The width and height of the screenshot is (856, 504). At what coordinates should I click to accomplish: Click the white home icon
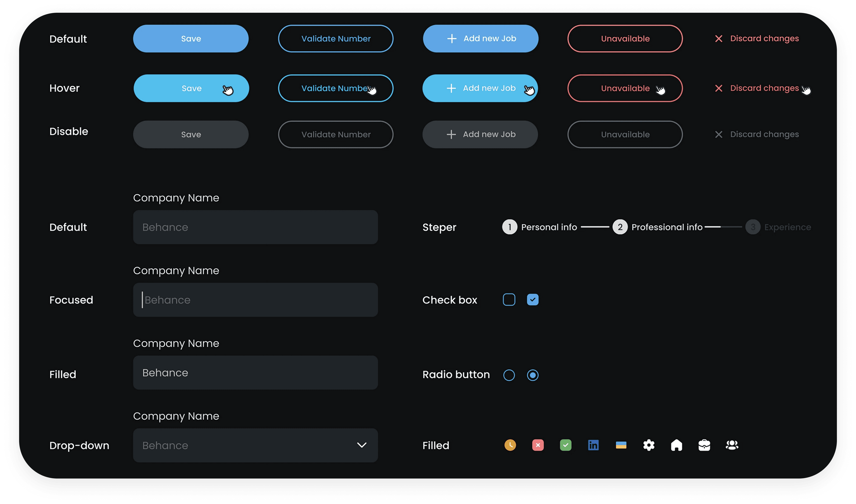[676, 445]
